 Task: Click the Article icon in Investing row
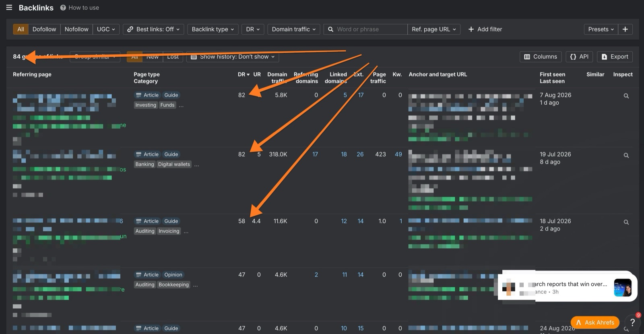coord(138,95)
